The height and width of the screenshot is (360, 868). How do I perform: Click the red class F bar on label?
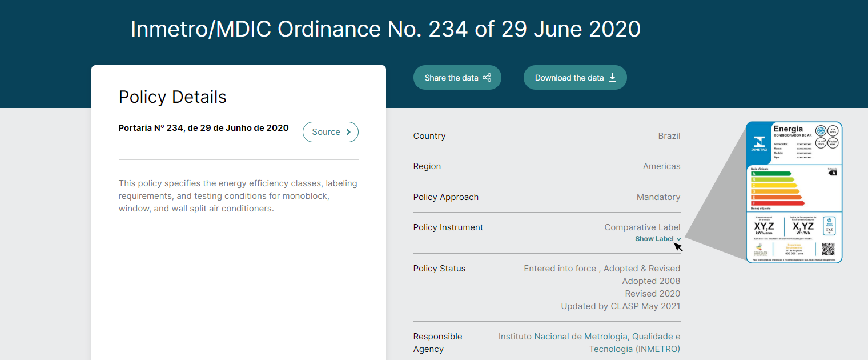coord(778,203)
